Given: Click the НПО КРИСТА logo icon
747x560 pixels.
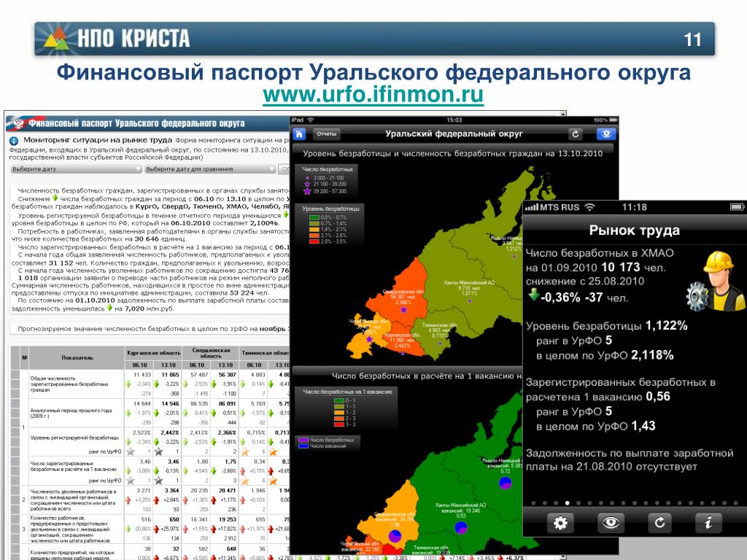Looking at the screenshot, I should click(x=57, y=38).
